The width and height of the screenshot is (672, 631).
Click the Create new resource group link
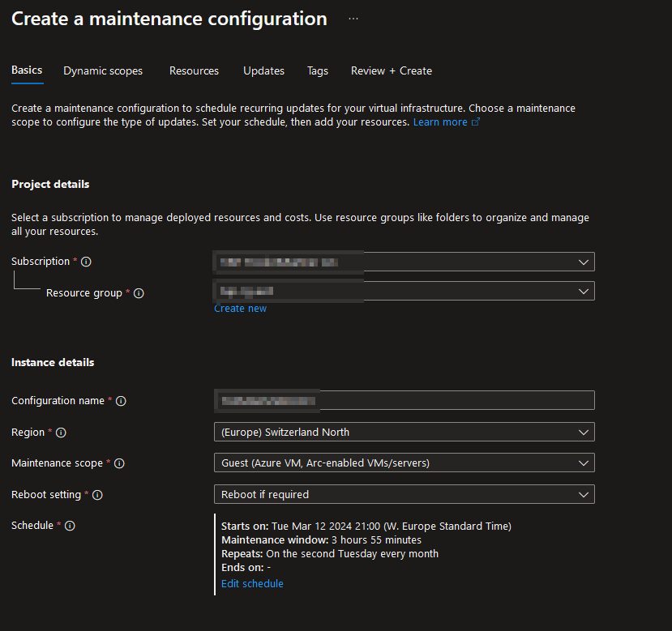(x=241, y=309)
